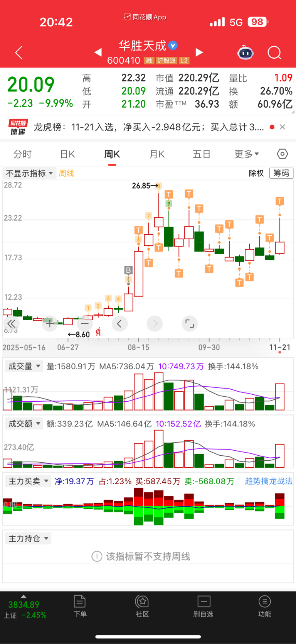
Task: Tap 删自选 remove from watchlist
Action: coord(203,606)
